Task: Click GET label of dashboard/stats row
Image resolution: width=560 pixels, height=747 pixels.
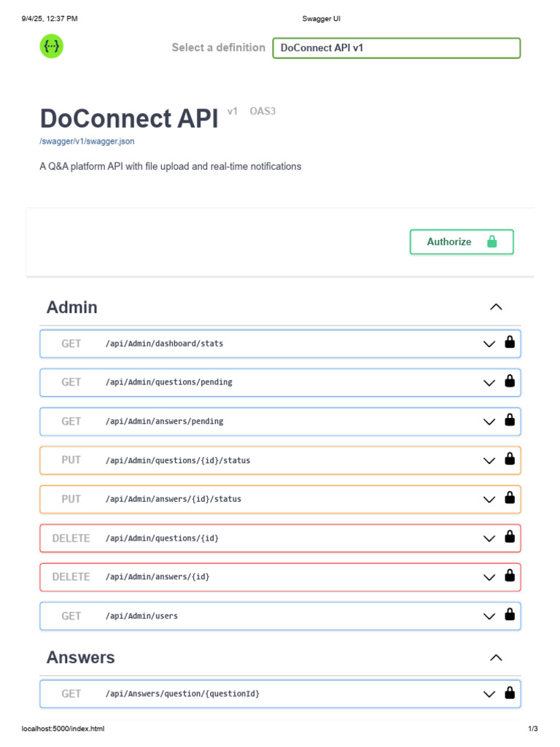Action: pyautogui.click(x=71, y=344)
